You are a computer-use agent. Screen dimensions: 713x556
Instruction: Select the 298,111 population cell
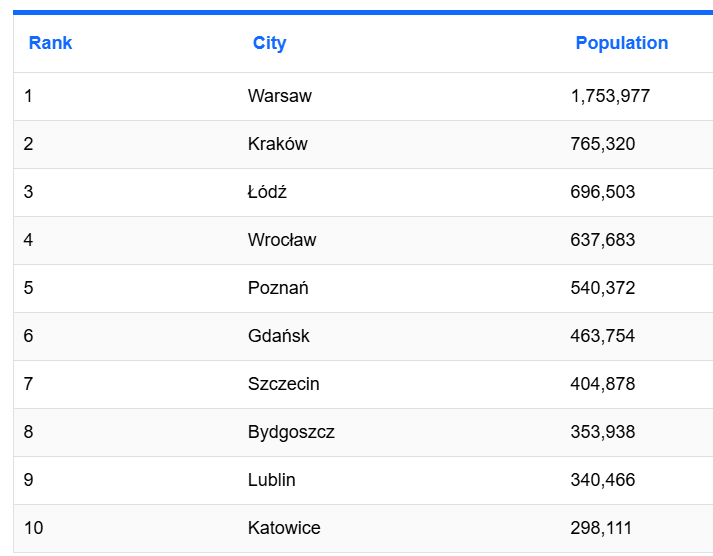tap(602, 528)
